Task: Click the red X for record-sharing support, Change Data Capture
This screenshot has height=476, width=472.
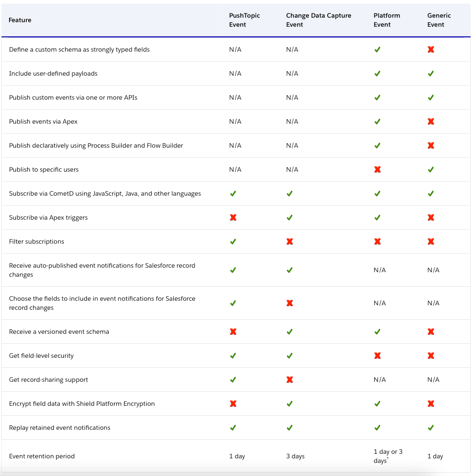Action: point(290,380)
